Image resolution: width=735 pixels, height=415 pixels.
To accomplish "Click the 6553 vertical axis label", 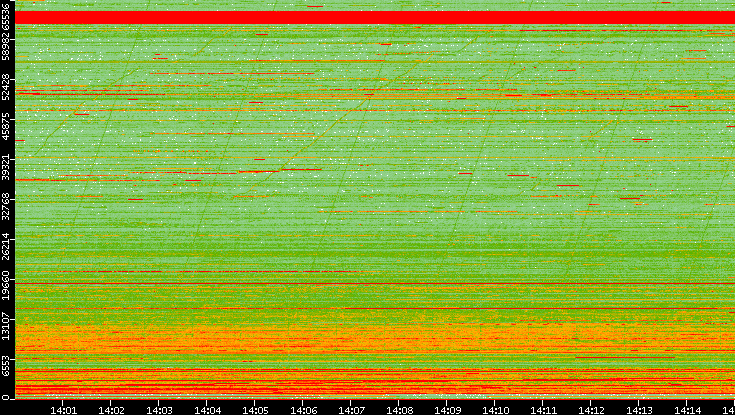I will (x=5, y=365).
